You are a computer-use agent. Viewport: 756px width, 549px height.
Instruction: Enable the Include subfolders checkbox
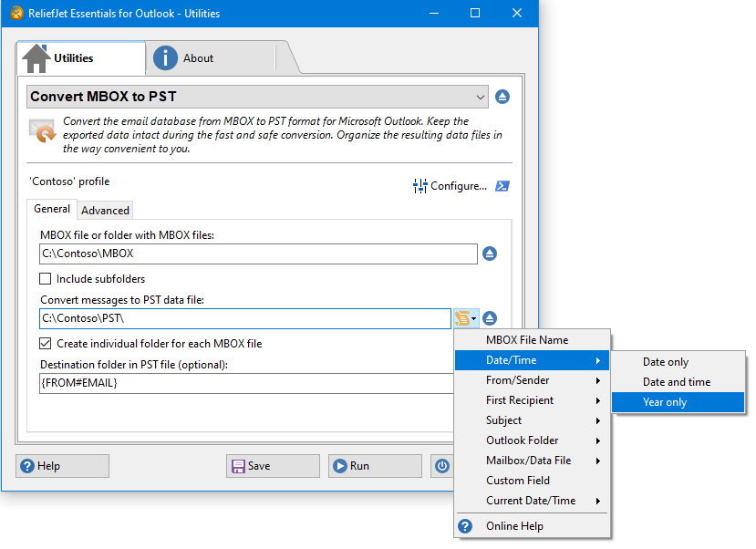pyautogui.click(x=46, y=279)
